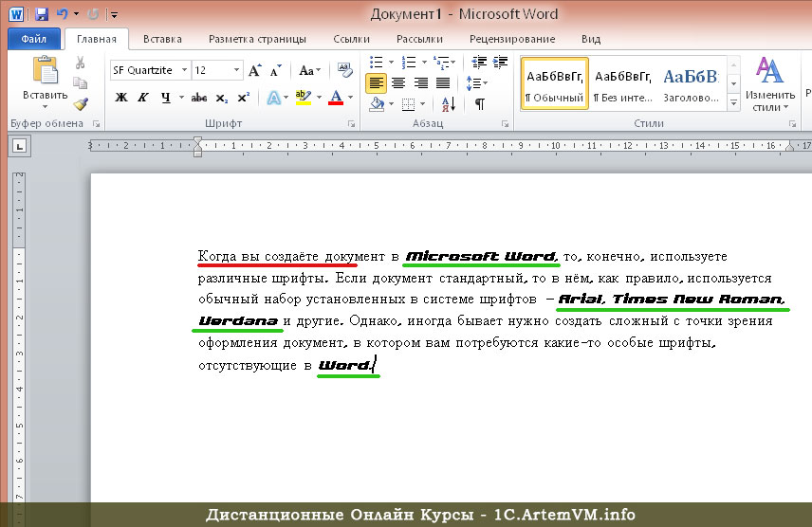Image resolution: width=812 pixels, height=527 pixels.
Task: Apply multilevel list
Action: (x=441, y=63)
